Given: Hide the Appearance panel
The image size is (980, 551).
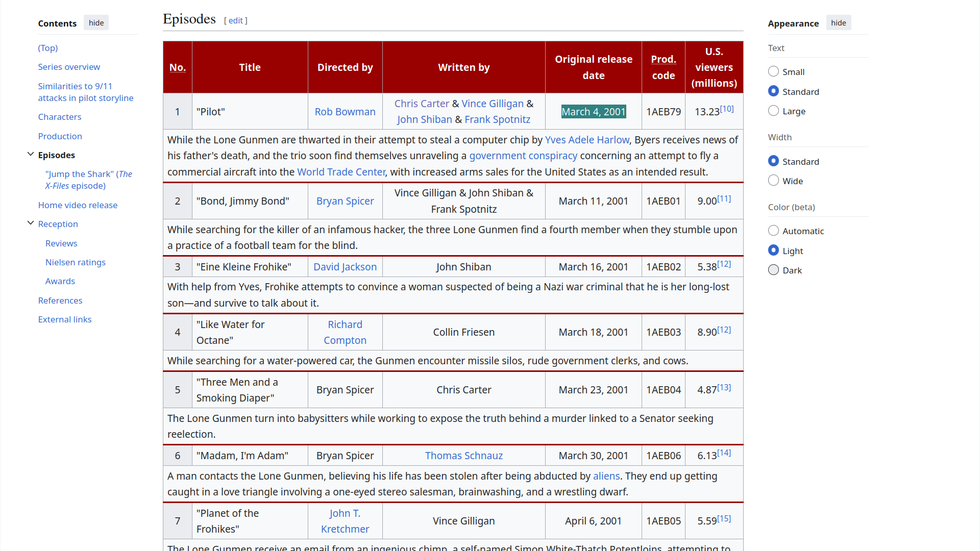Looking at the screenshot, I should [838, 23].
